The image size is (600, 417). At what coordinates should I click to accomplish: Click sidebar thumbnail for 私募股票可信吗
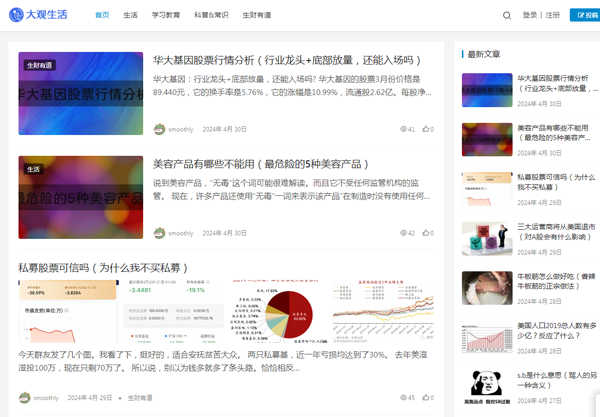coord(487,189)
